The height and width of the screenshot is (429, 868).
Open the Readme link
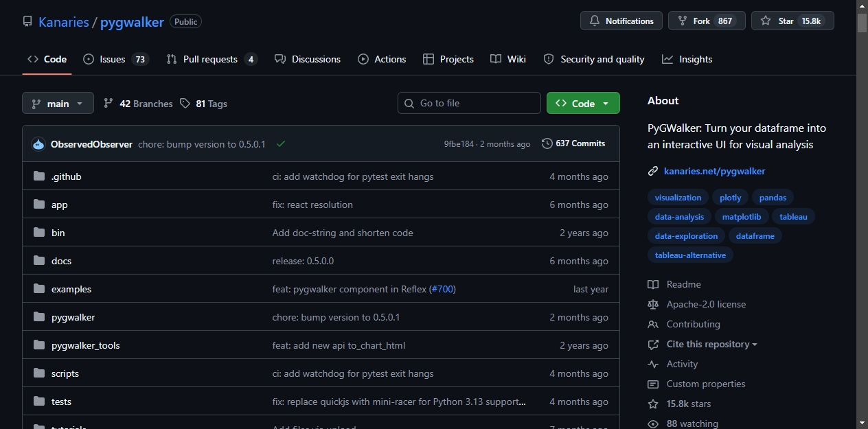(x=674, y=284)
